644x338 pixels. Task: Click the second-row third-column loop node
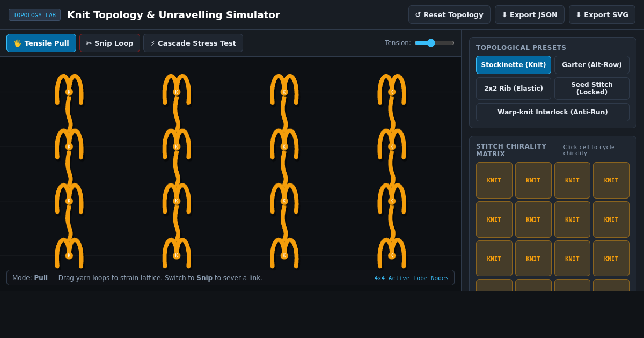[284, 146]
